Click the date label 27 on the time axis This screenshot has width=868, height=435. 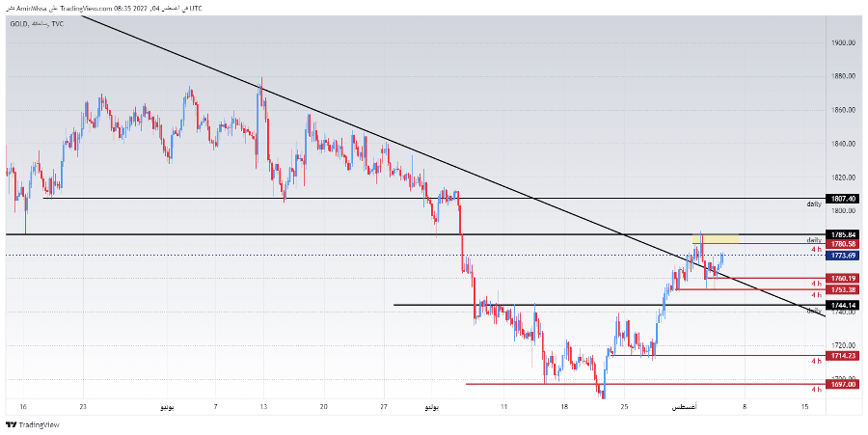(384, 407)
